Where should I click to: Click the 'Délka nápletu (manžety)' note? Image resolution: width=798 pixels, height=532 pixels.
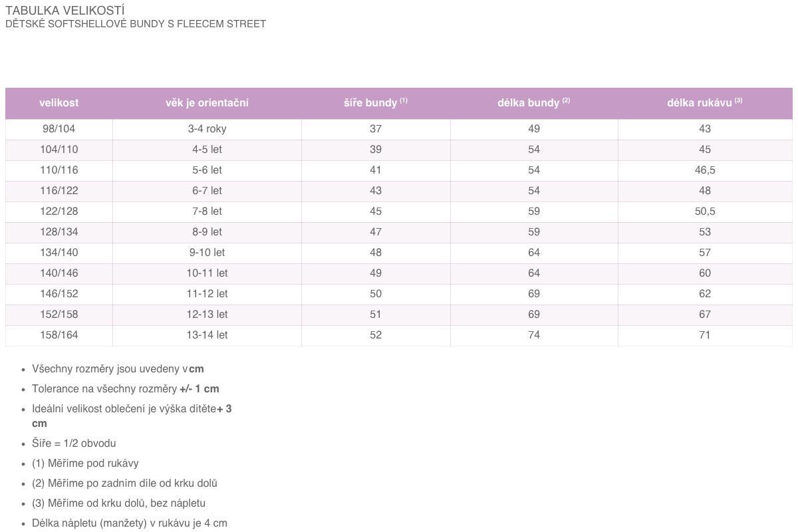[x=130, y=523]
